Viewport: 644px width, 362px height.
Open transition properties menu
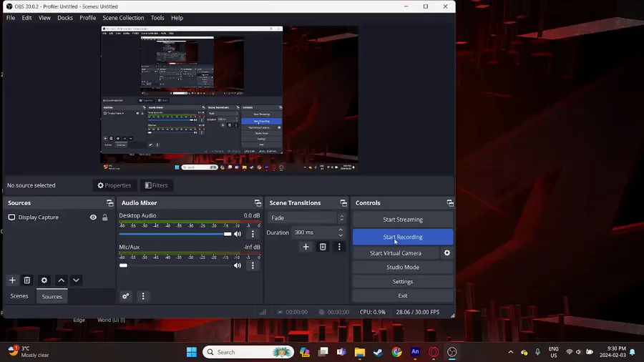[x=339, y=247]
